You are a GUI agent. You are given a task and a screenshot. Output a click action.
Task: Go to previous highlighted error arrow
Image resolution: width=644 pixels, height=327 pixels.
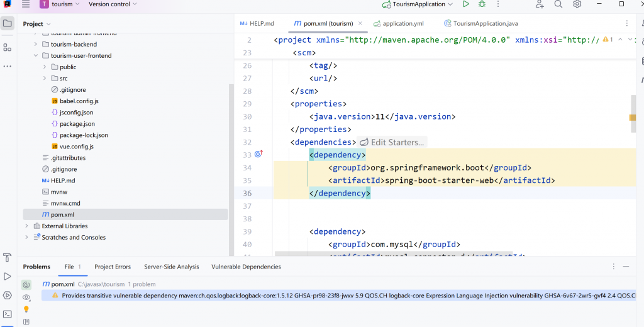620,40
